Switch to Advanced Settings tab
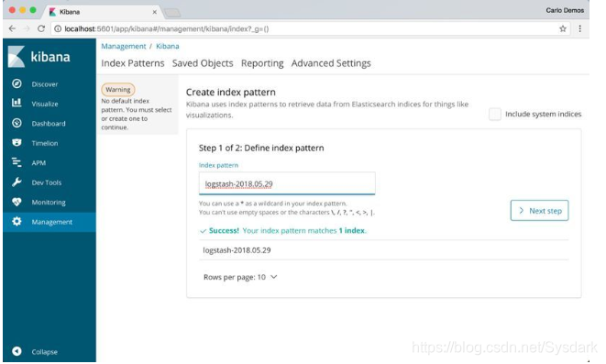 331,63
